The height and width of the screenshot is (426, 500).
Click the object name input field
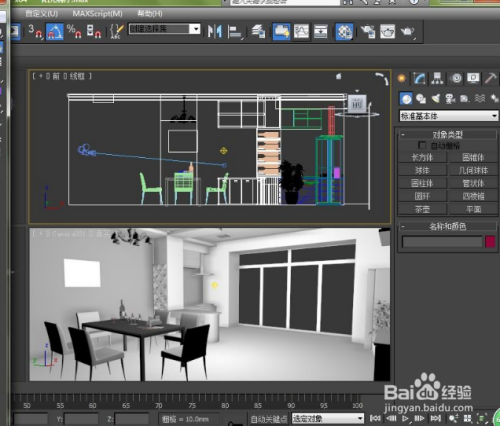point(442,242)
